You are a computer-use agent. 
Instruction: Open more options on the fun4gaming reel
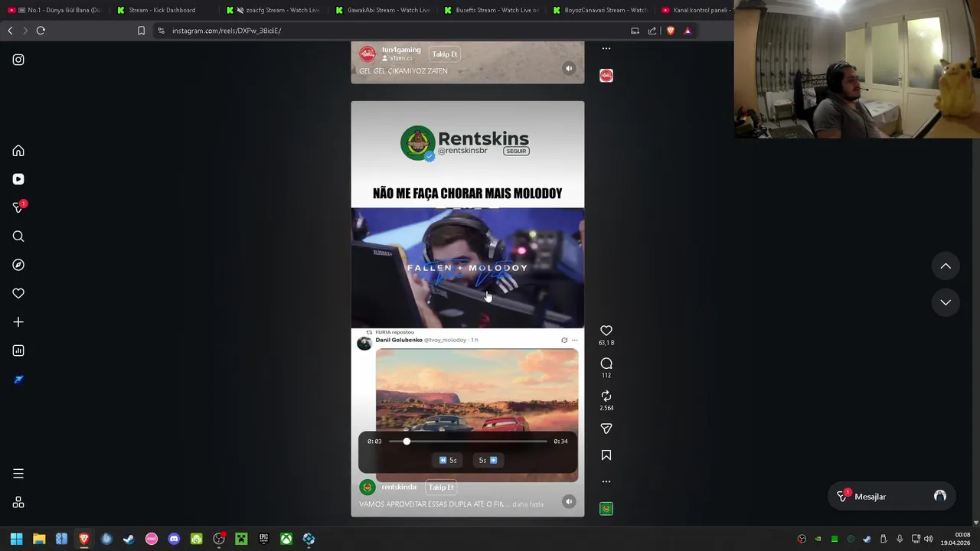click(x=606, y=48)
